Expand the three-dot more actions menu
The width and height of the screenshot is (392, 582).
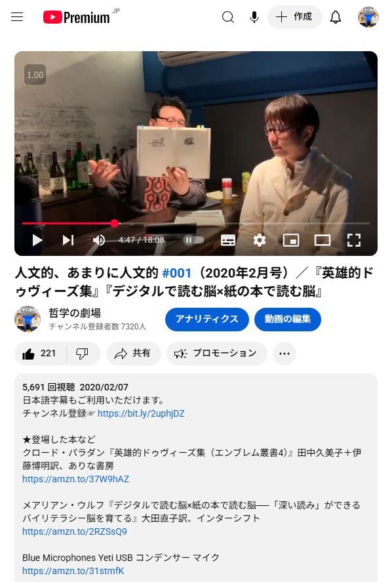click(x=284, y=354)
